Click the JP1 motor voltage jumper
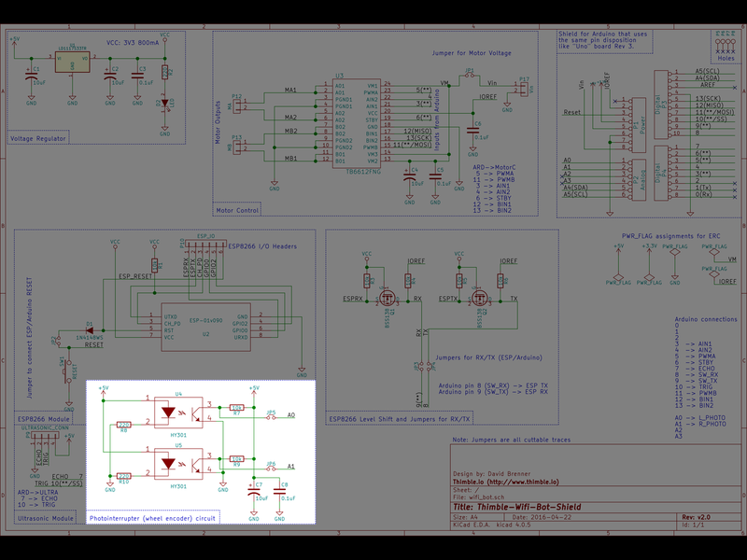747x560 pixels. pos(470,74)
